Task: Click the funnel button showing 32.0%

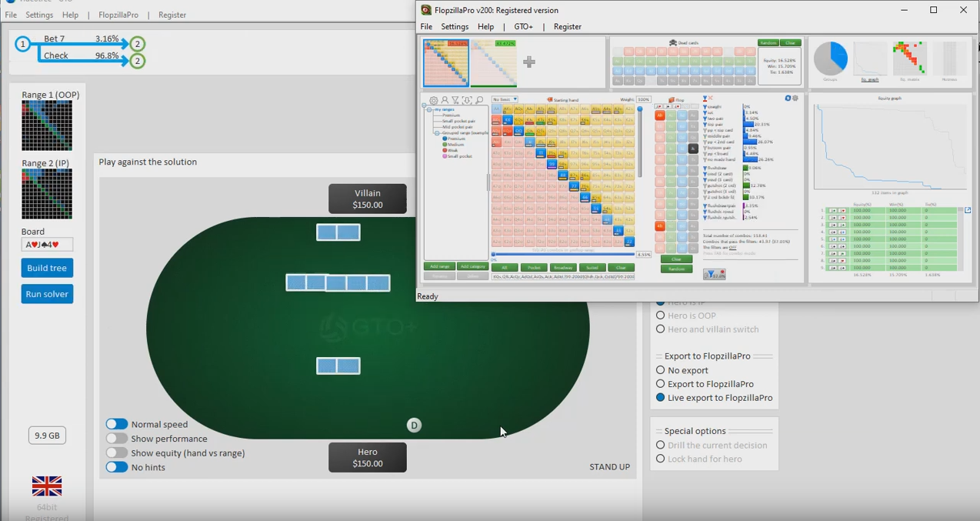Action: 715,275
